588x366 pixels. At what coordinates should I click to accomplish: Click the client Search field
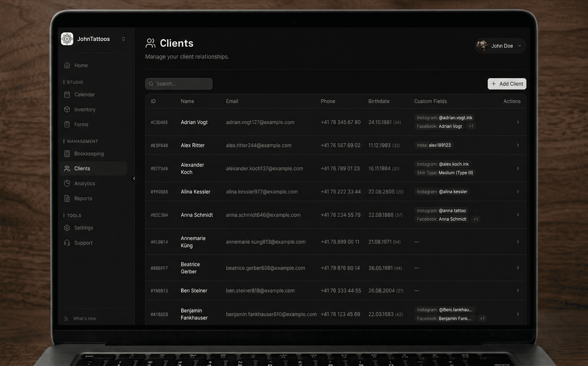(179, 84)
